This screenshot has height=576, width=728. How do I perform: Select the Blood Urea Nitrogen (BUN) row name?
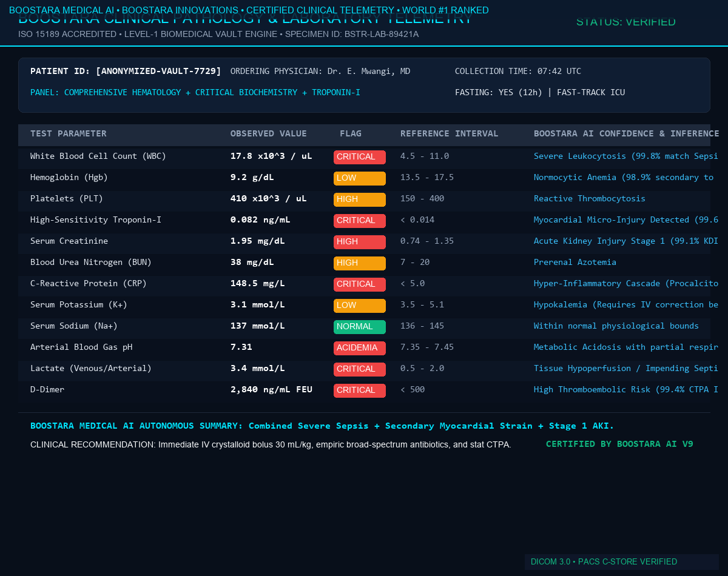point(91,262)
